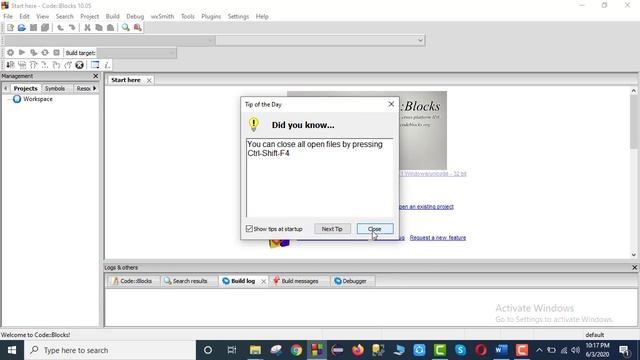Click the Open an existing project link

point(426,207)
